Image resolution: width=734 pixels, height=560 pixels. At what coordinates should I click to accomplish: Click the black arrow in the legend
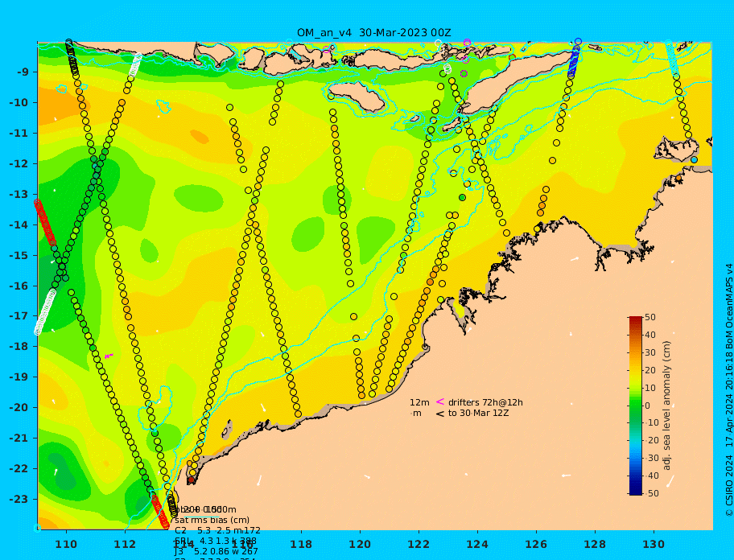pyautogui.click(x=440, y=414)
